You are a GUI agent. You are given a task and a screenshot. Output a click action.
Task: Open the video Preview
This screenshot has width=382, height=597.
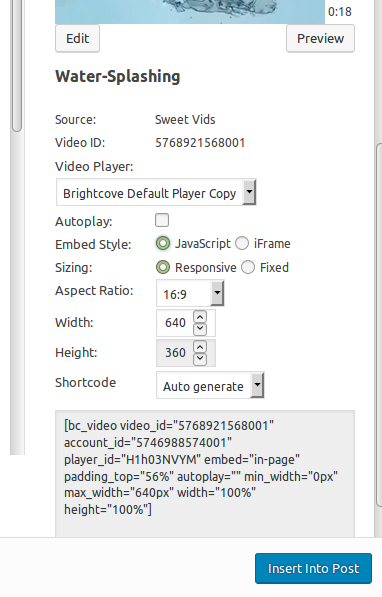[x=320, y=38]
